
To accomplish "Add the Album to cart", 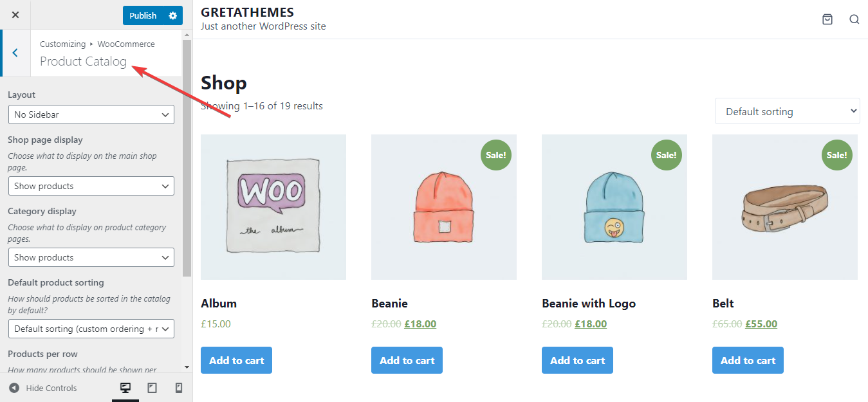I will 236,360.
